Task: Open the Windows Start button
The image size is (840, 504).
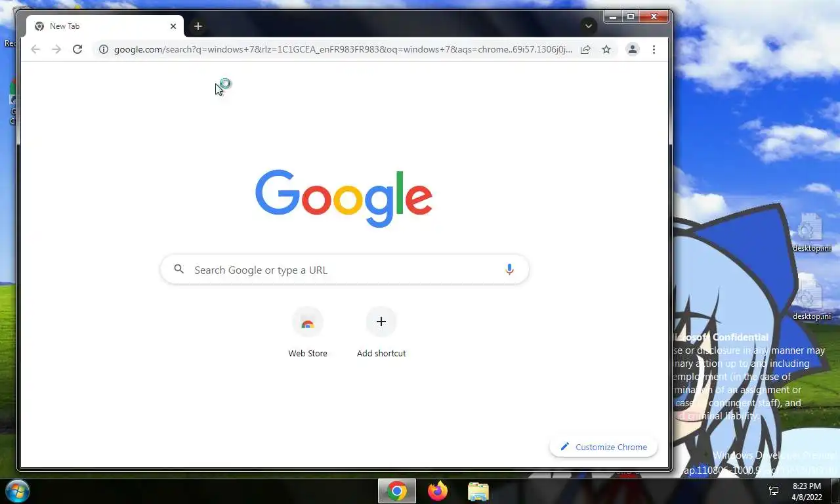Action: [x=16, y=491]
